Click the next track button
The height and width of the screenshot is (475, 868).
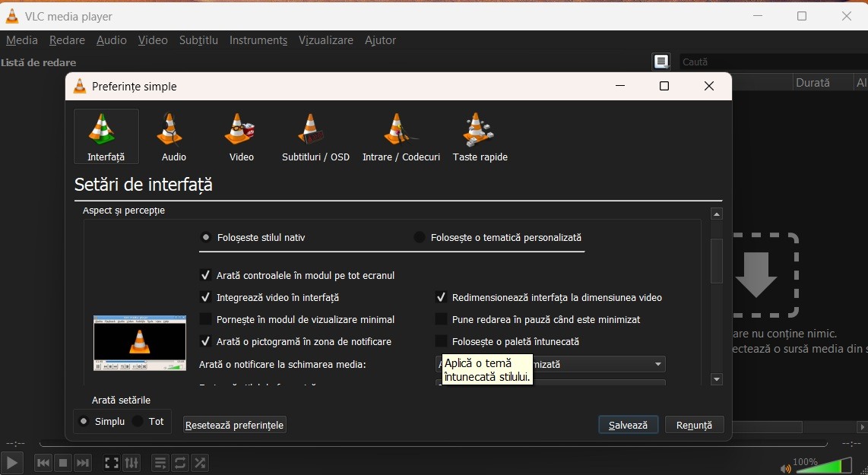click(x=83, y=463)
